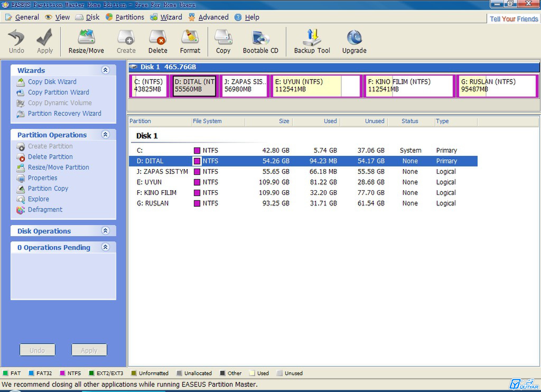
Task: Open the View menu
Action: point(57,17)
